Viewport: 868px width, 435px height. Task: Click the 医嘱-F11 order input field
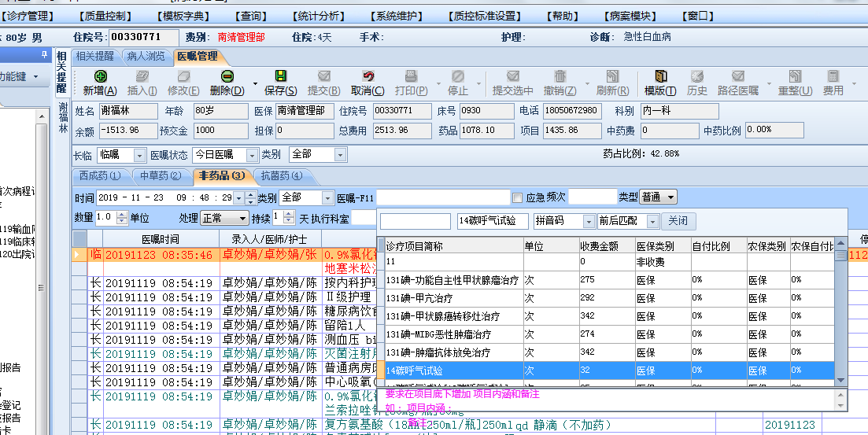point(443,197)
